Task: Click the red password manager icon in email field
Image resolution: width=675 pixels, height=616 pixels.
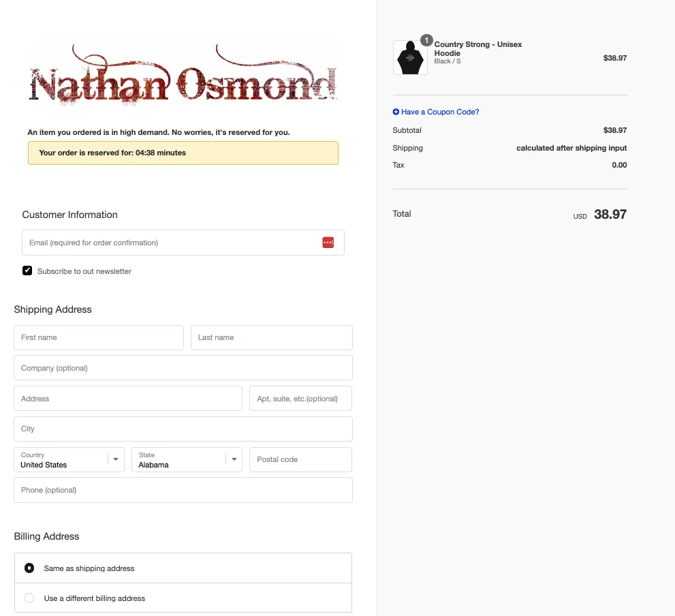Action: (328, 243)
